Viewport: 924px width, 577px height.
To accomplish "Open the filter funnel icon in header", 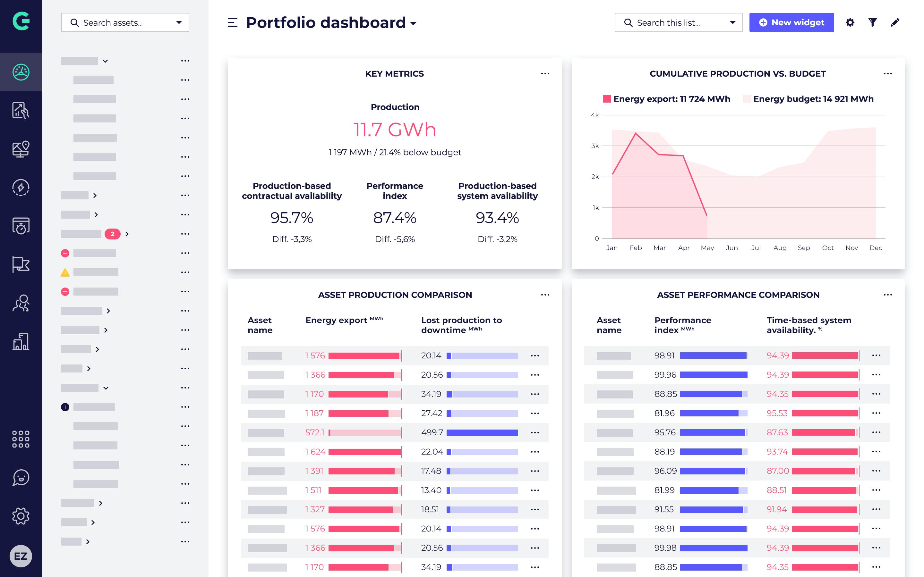I will [872, 22].
